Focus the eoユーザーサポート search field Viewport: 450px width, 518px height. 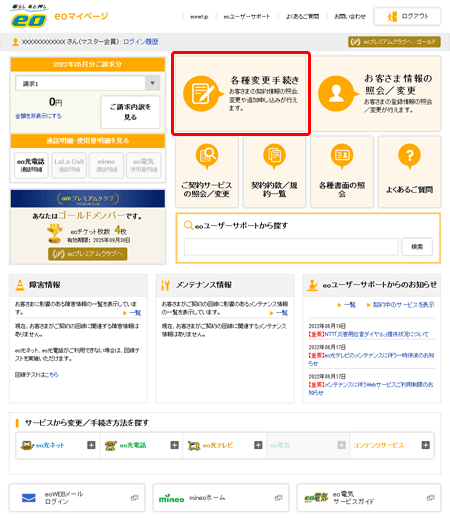(x=291, y=247)
